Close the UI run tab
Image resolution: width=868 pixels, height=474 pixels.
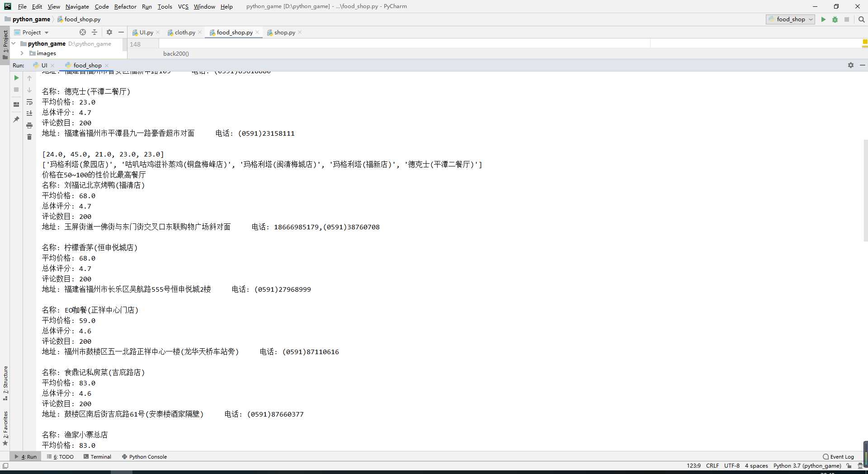click(x=52, y=66)
